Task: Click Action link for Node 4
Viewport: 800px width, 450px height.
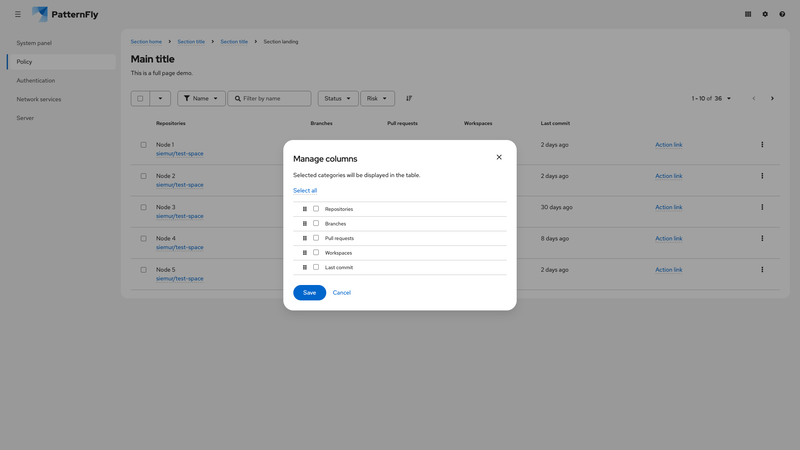Action: 668,238
